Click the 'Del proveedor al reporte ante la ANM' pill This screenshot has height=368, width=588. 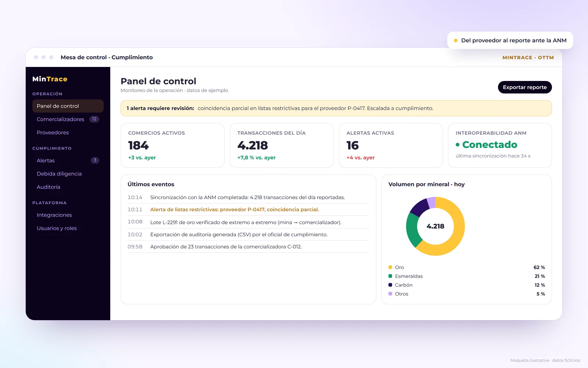[x=510, y=40]
